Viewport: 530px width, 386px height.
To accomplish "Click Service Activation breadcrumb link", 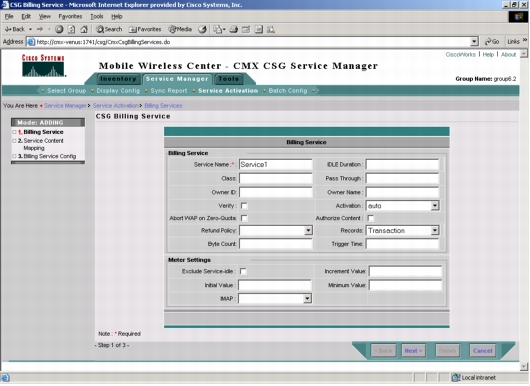I will point(116,106).
